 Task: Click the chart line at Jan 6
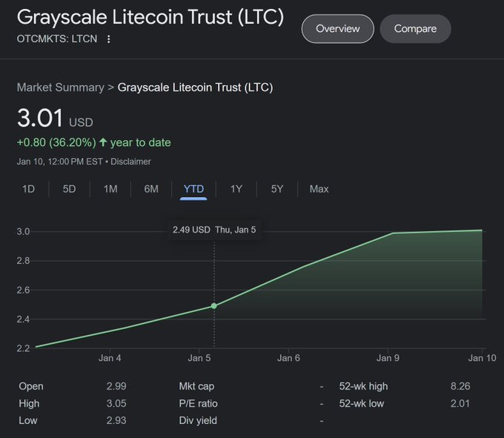(x=303, y=267)
